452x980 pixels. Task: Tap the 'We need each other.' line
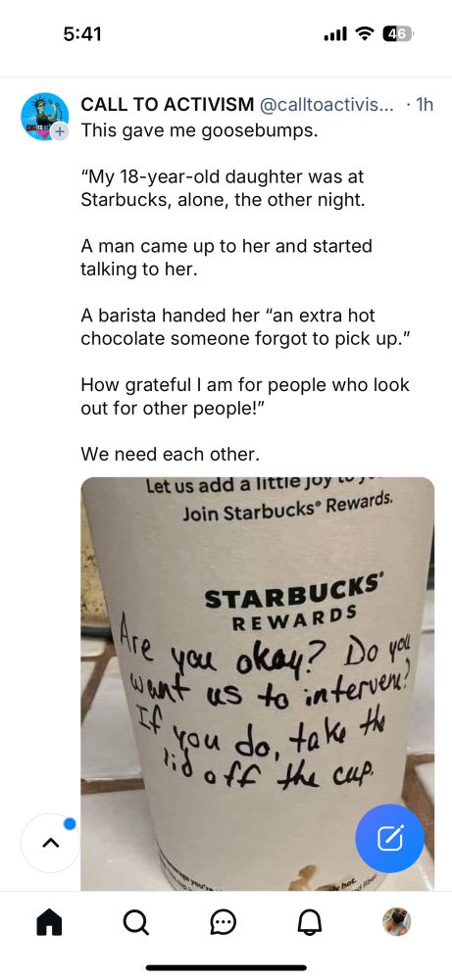[x=170, y=454]
